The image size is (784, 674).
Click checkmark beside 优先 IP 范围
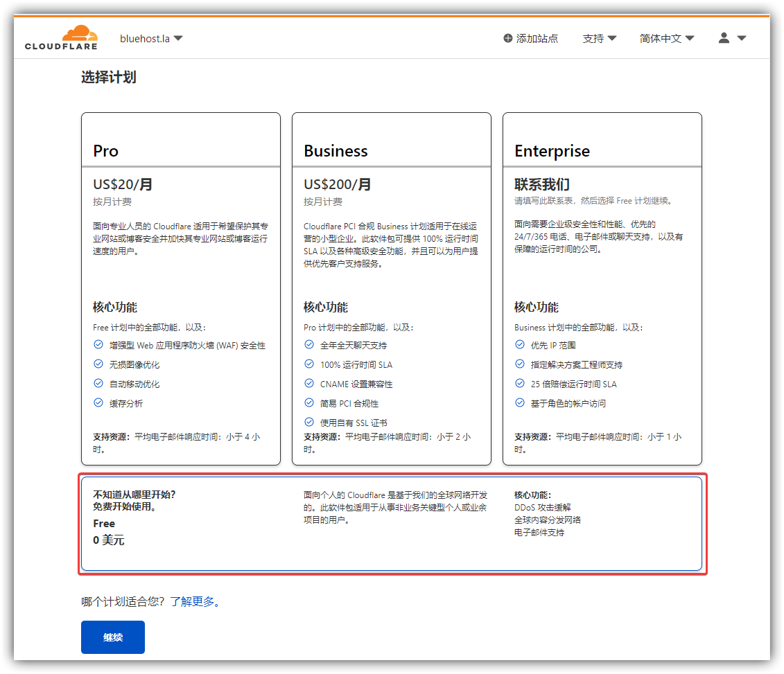[x=520, y=345]
